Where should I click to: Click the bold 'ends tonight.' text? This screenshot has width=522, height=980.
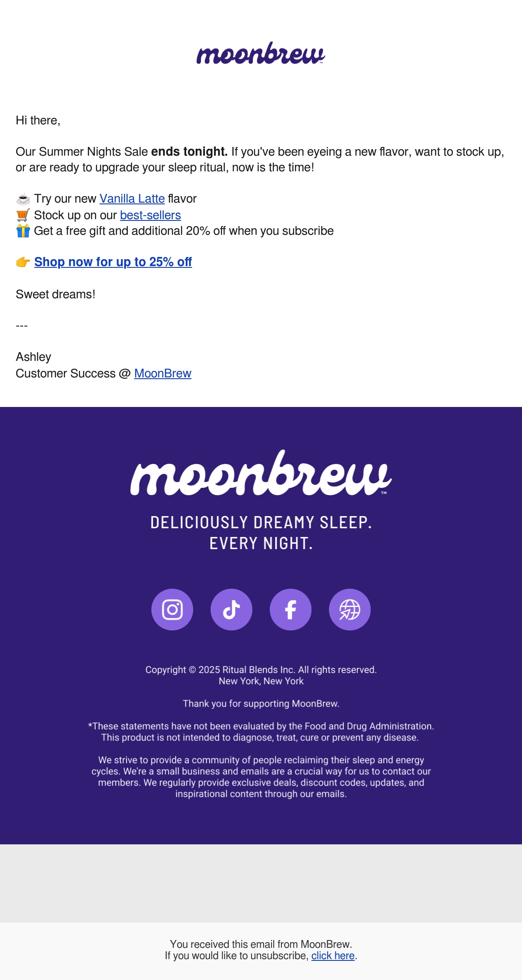[189, 152]
